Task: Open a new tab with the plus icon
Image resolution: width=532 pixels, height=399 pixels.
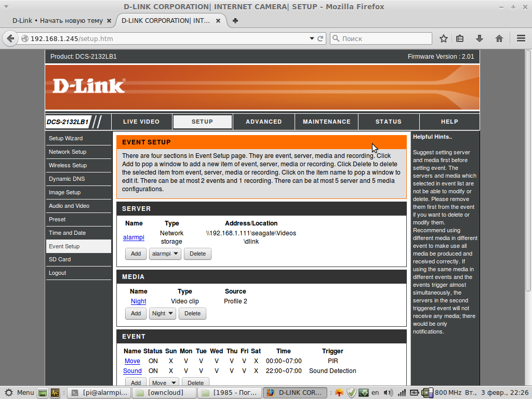Action: (235, 21)
